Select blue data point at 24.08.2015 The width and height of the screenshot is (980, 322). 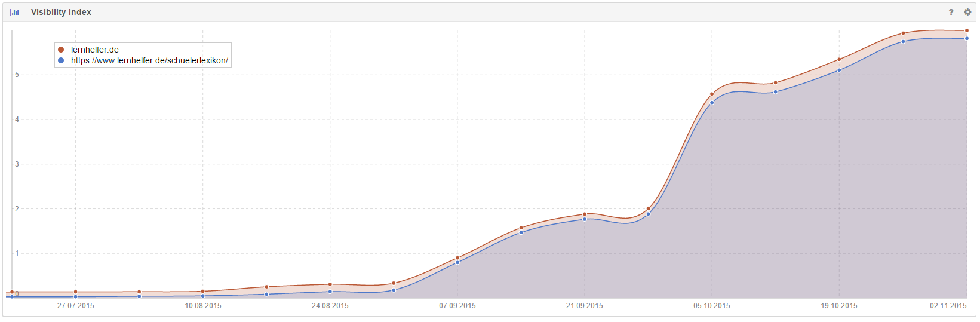(x=330, y=292)
